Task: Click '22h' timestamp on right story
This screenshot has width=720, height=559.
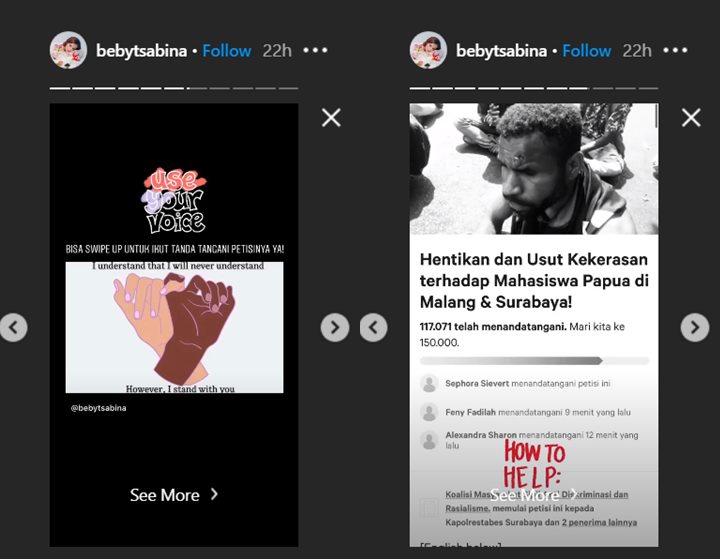Action: click(x=637, y=51)
